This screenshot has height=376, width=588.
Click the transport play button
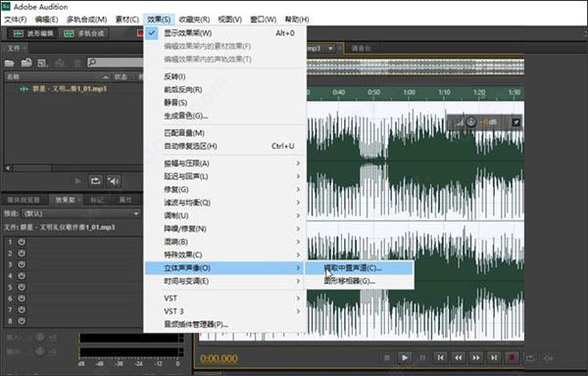pos(404,357)
